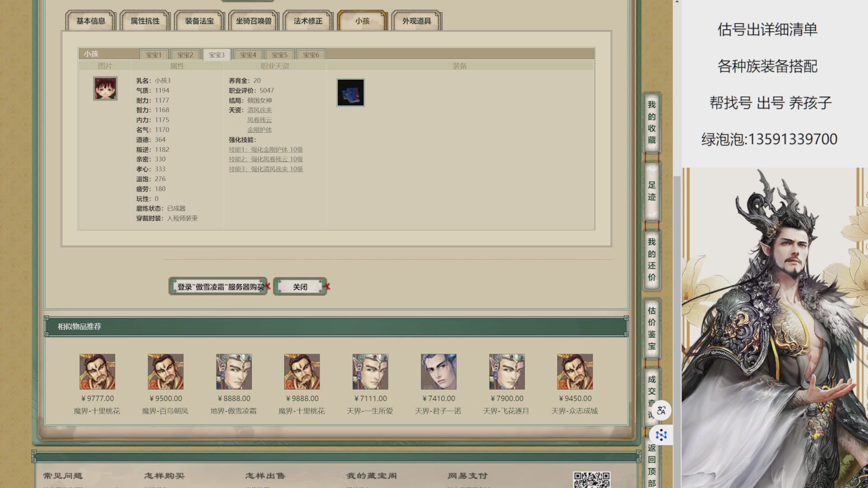Screen dimensions: 868x488
Task: Select the 小孩 main tab
Action: 362,21
